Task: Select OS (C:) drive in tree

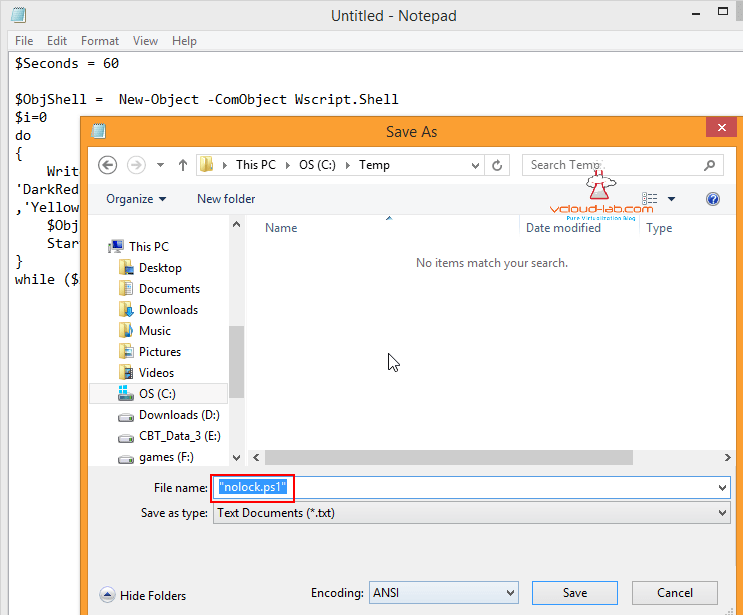Action: click(x=157, y=394)
